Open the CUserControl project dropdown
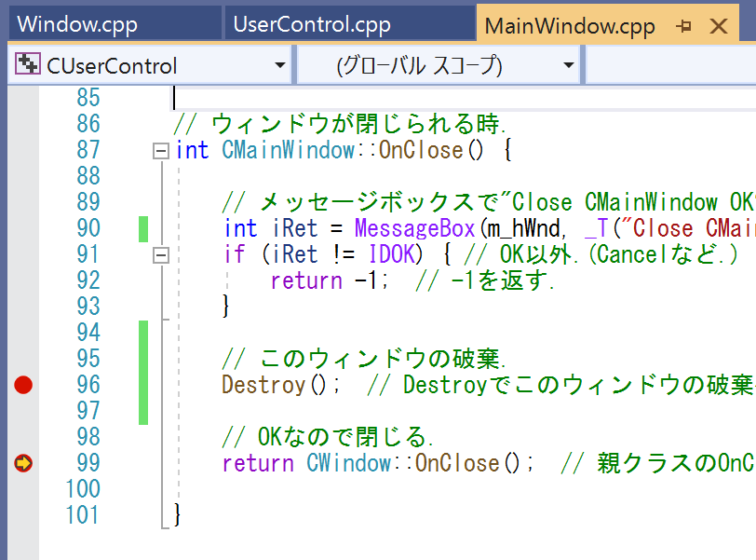The height and width of the screenshot is (560, 756). click(x=150, y=65)
